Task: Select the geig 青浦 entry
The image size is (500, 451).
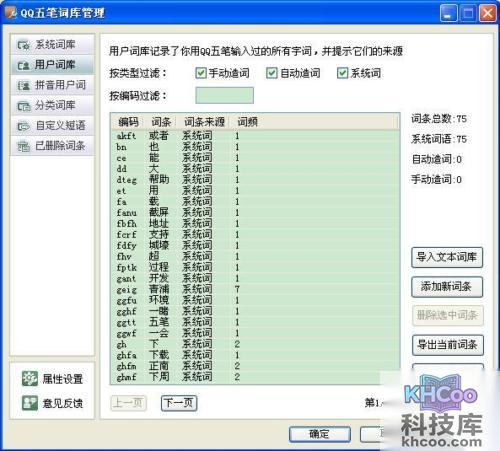Action: pyautogui.click(x=255, y=289)
